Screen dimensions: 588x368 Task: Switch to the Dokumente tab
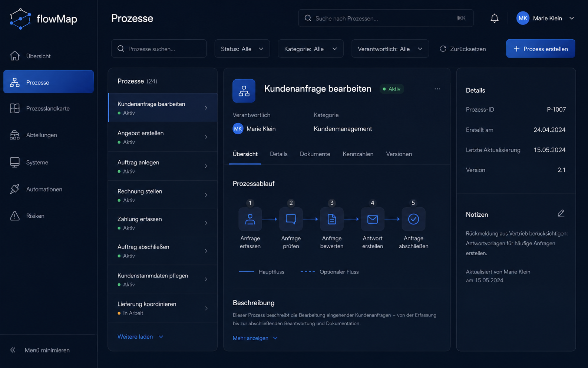pyautogui.click(x=315, y=154)
